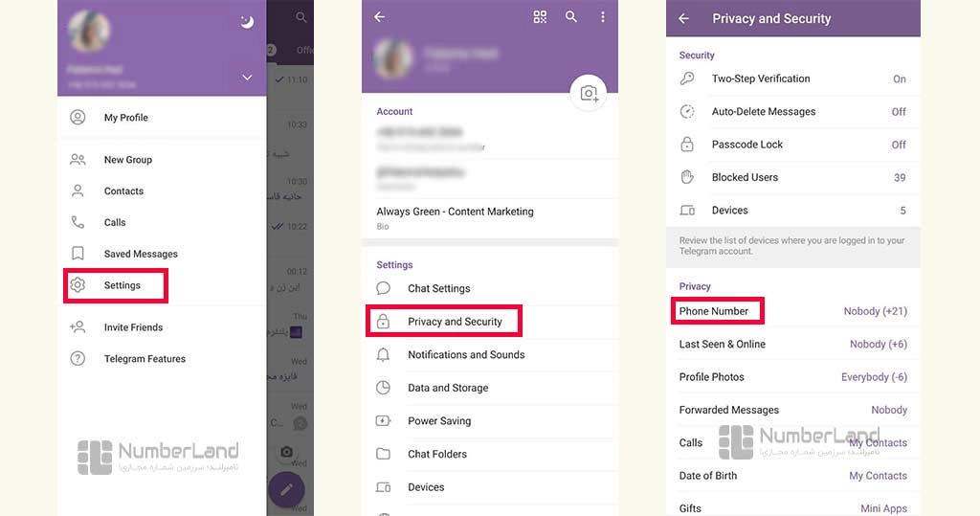Change Gifts Mini Apps value
The height and width of the screenshot is (516, 980).
tap(883, 508)
